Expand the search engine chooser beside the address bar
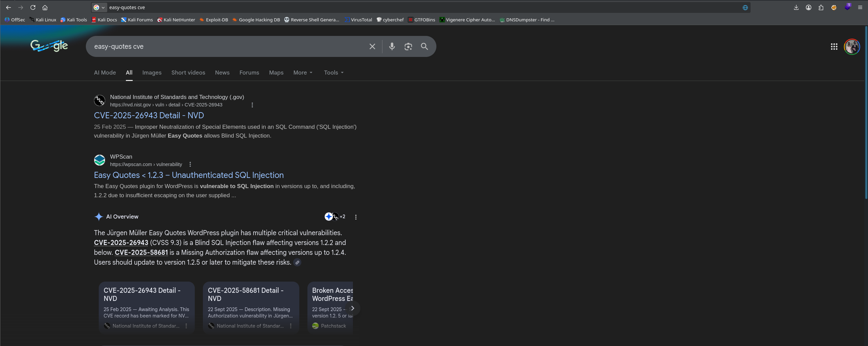The image size is (868, 346). click(103, 7)
